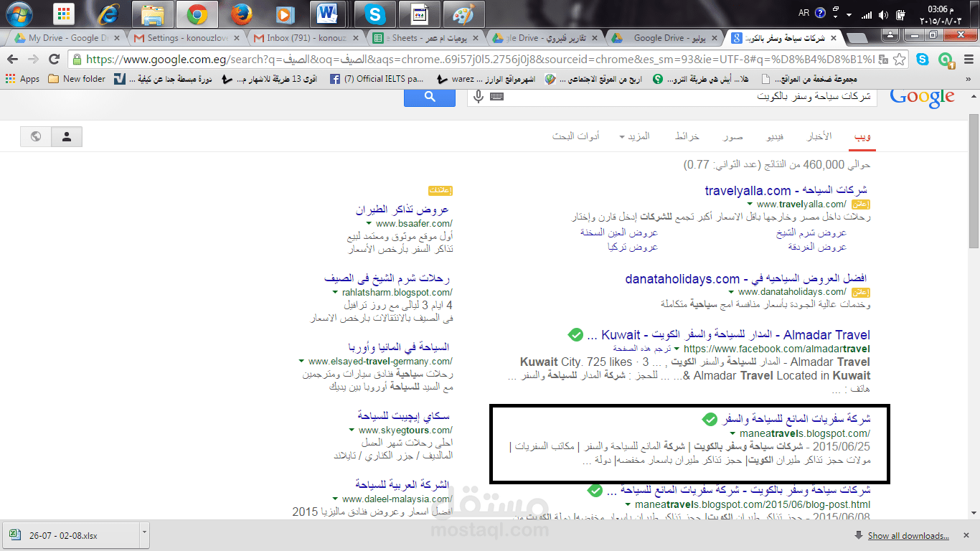Open the media player taskbar icon
The height and width of the screenshot is (551, 980).
[284, 14]
